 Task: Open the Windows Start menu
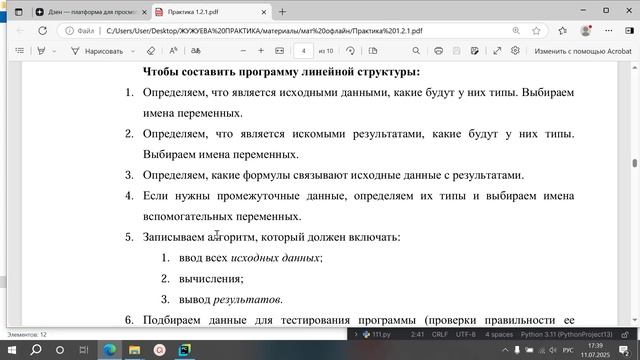(12, 350)
